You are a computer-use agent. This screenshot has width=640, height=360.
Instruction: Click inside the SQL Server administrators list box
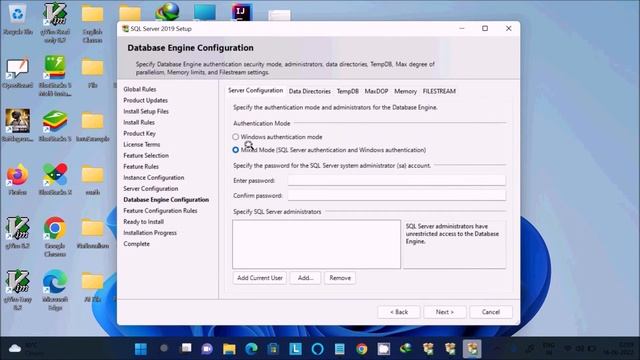[316, 244]
